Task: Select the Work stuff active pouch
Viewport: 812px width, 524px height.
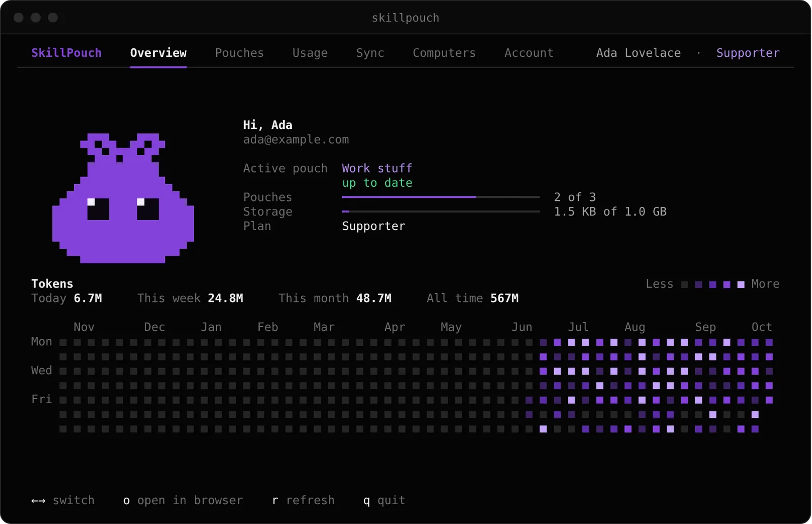Action: (377, 168)
